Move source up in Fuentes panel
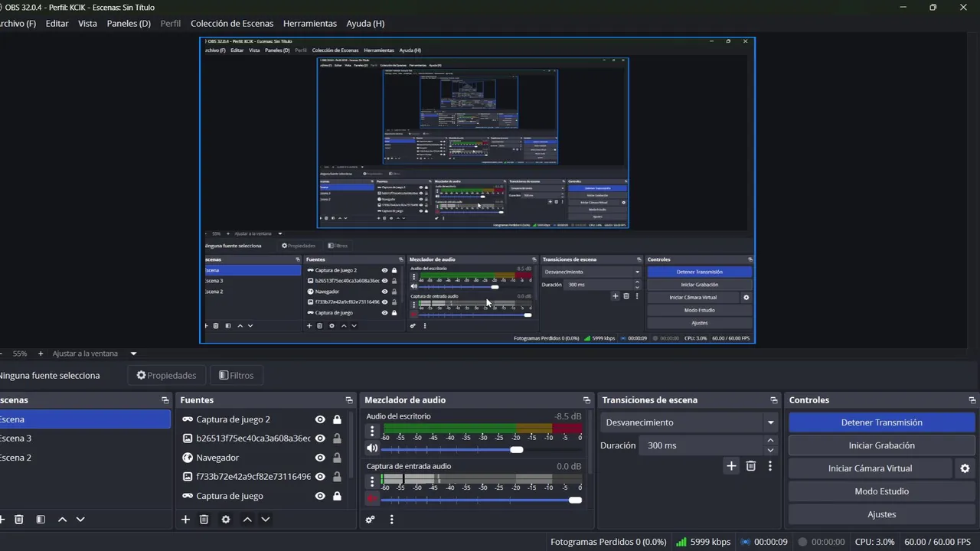 247,520
